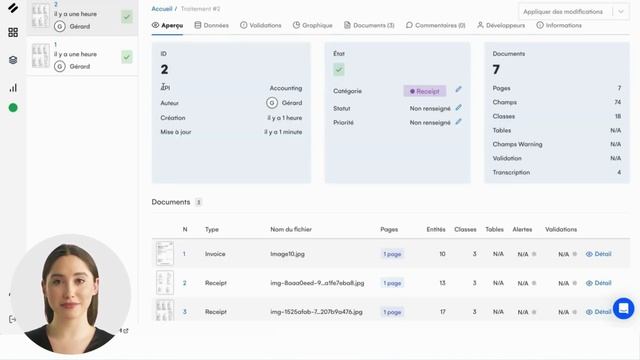Toggle the green check on treatment 1 item

click(x=127, y=57)
